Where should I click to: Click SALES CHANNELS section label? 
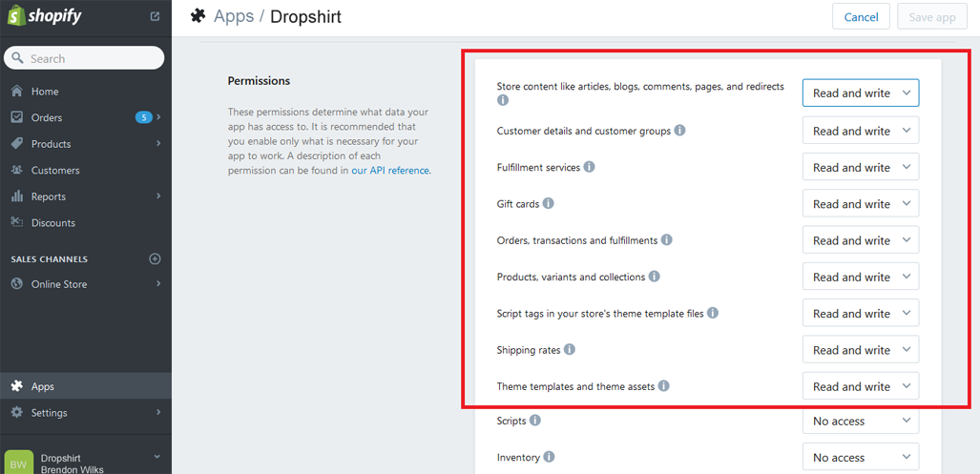pyautogui.click(x=50, y=259)
